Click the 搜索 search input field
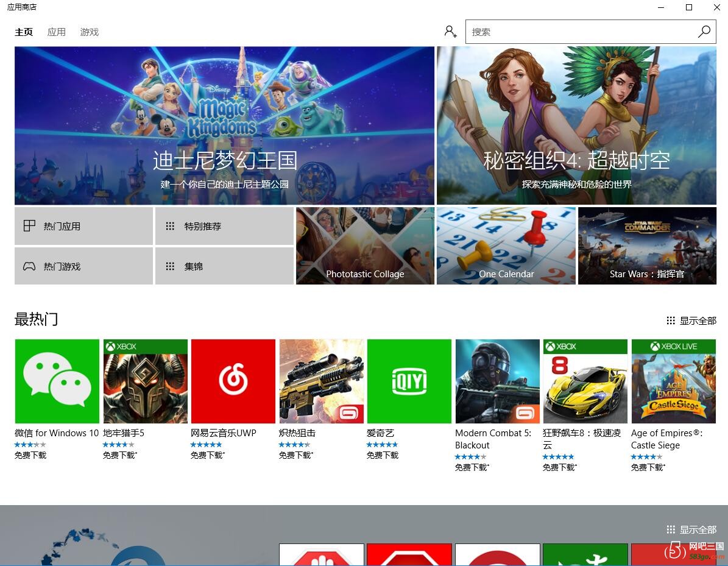The image size is (728, 566). point(590,32)
